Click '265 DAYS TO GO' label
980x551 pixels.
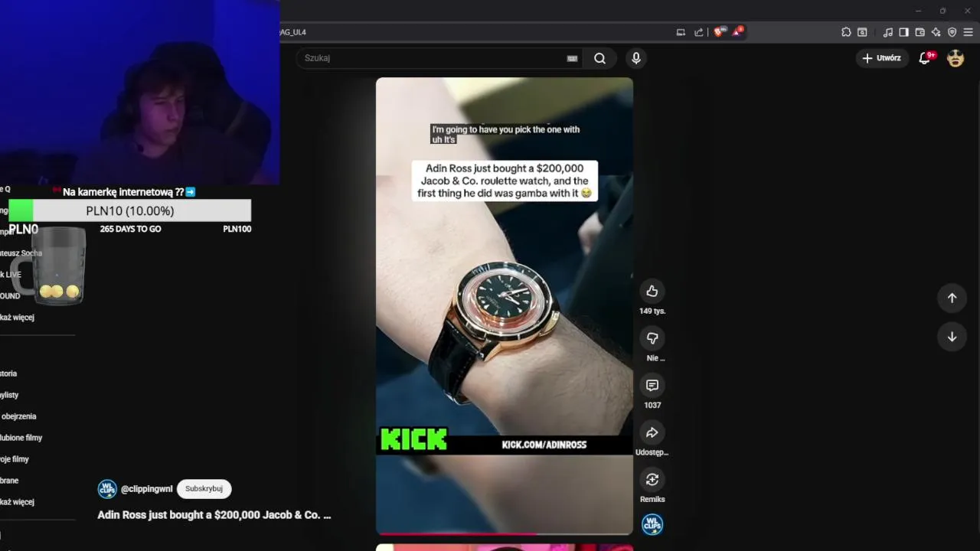130,229
